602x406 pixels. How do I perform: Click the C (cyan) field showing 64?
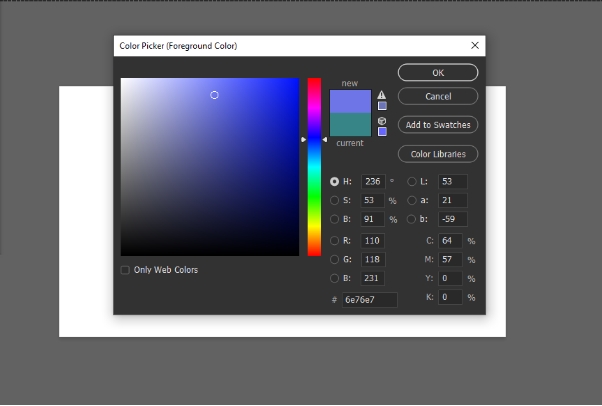450,240
